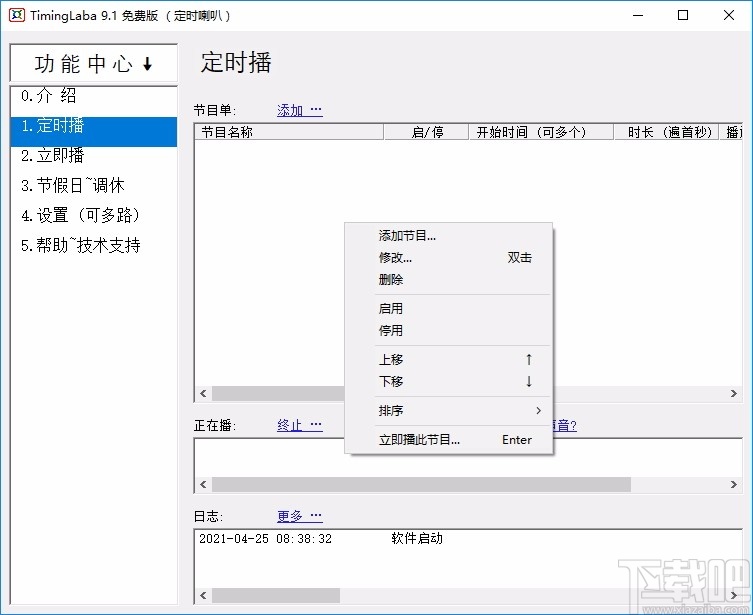This screenshot has height=615, width=753.
Task: Choose 删除 from context menu
Action: coord(449,279)
